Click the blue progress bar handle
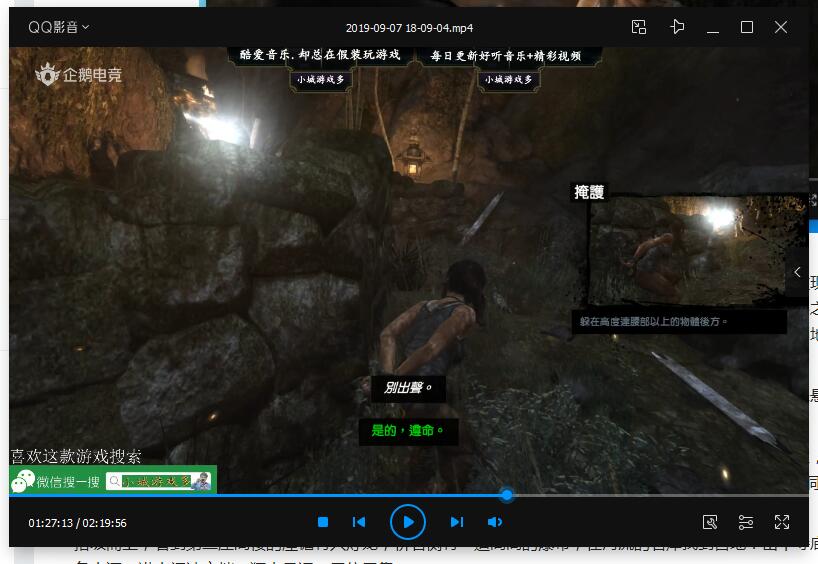This screenshot has width=818, height=564. (507, 495)
